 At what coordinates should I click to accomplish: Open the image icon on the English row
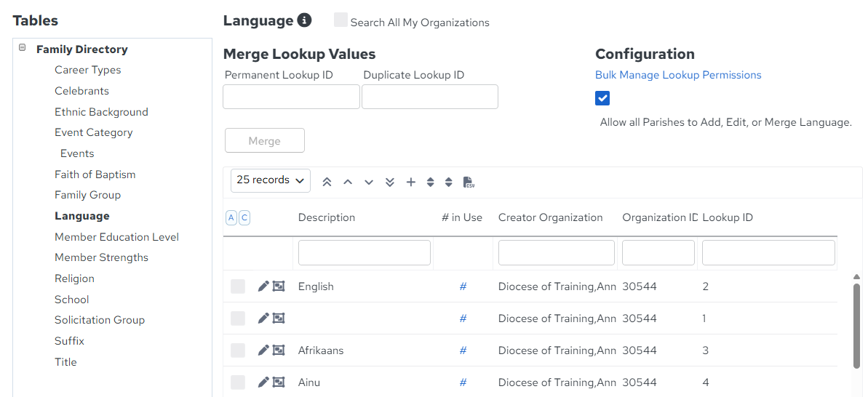tap(279, 286)
